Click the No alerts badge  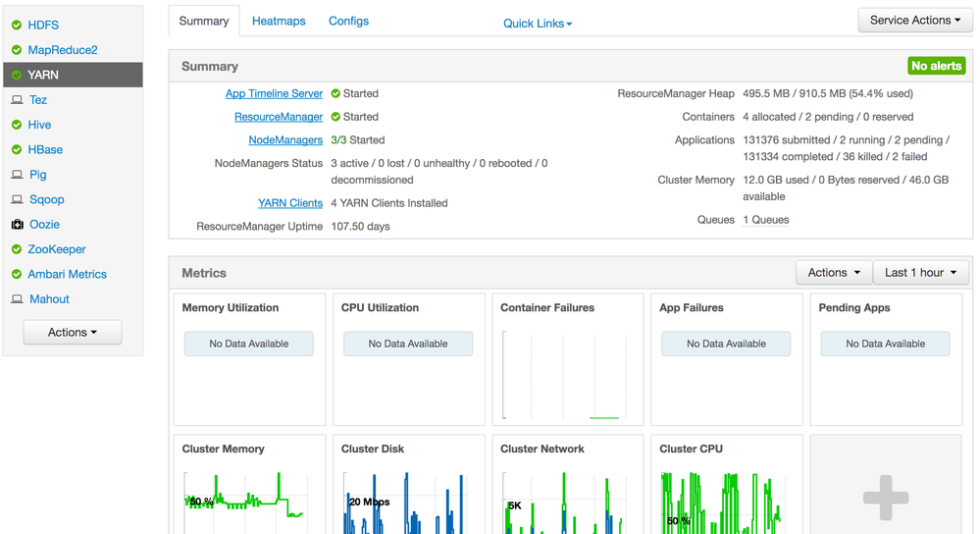click(936, 66)
